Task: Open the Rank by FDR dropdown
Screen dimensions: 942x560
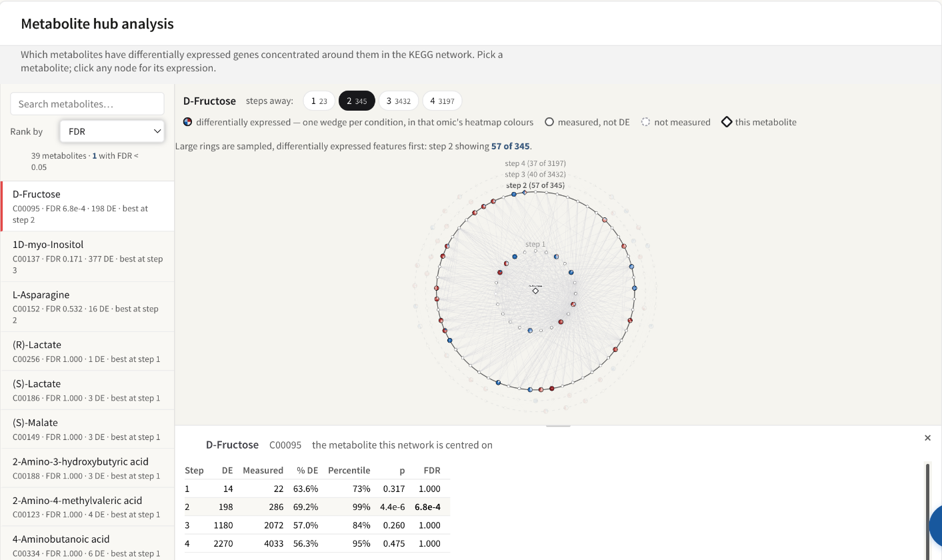Action: pos(112,131)
